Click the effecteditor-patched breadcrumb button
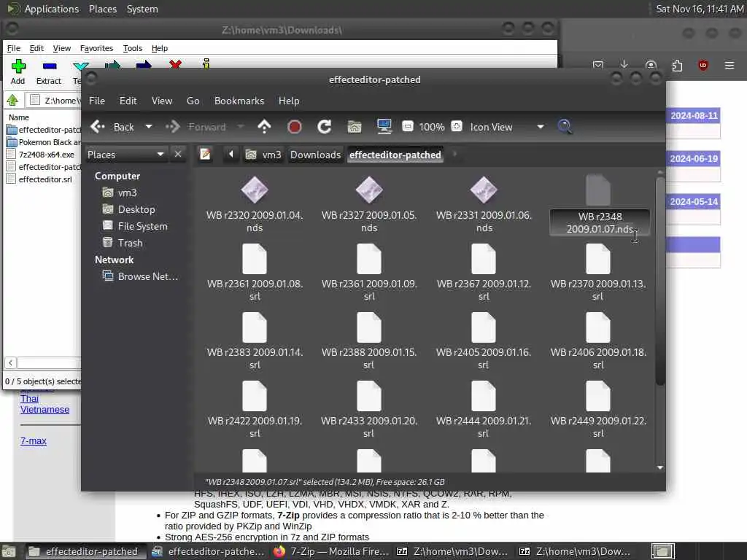This screenshot has width=747, height=560. (395, 155)
